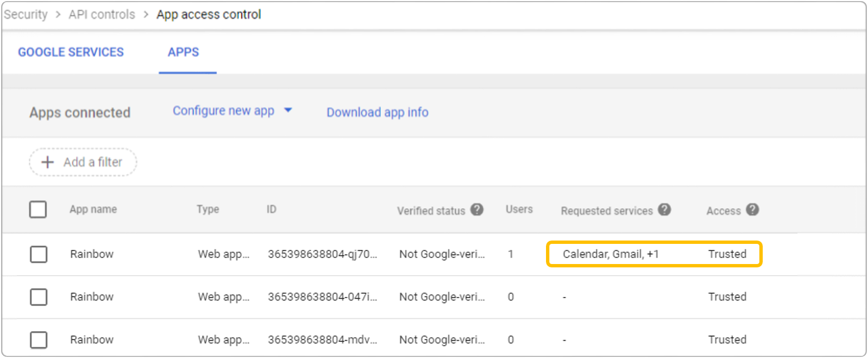
Task: Click the app ID ending in 047i
Action: click(322, 297)
